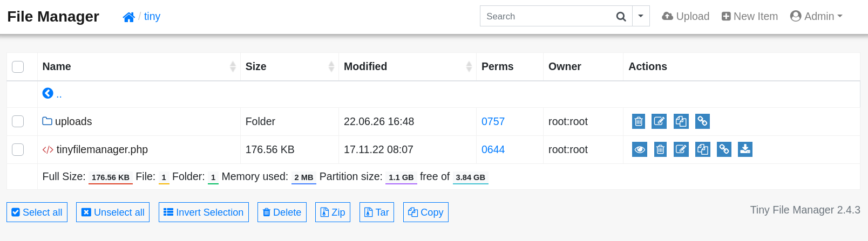Click the 176.56 KB full size badge
Screen dimensions: 868x241
tap(111, 177)
